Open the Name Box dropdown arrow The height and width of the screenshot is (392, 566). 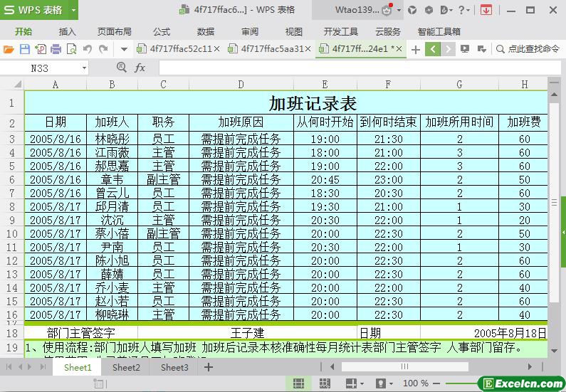(84, 68)
